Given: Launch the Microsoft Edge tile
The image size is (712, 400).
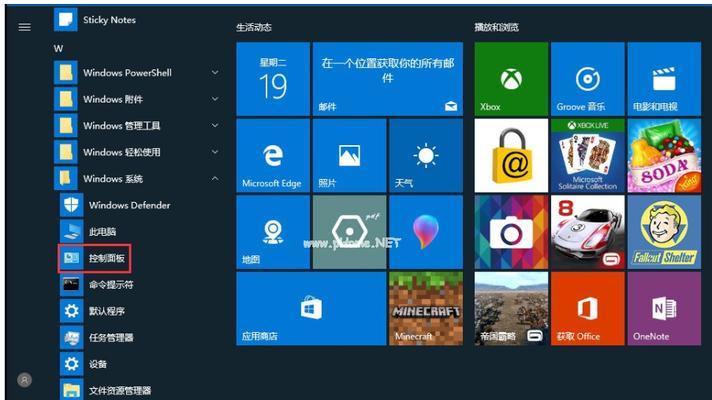Looking at the screenshot, I should pos(273,156).
